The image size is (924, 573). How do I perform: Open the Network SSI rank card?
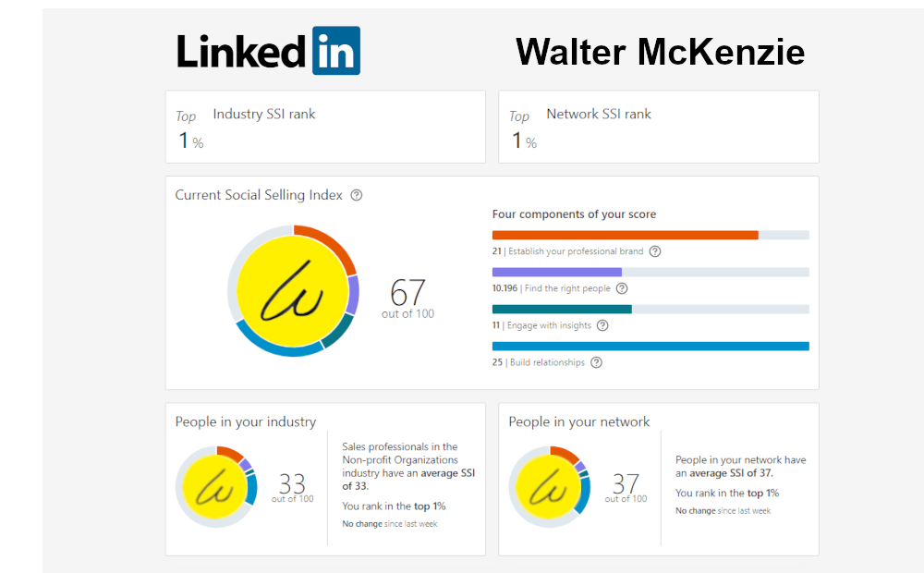tap(659, 127)
